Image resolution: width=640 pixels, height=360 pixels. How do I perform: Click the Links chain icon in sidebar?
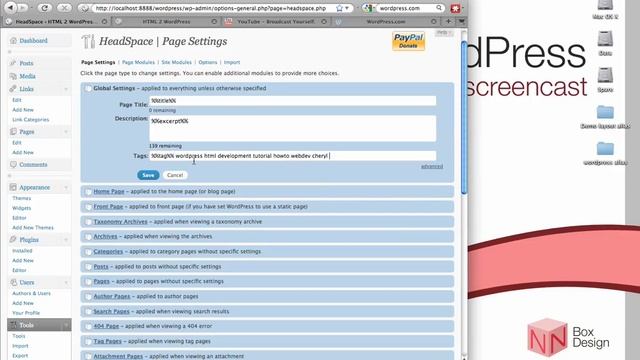[x=13, y=89]
